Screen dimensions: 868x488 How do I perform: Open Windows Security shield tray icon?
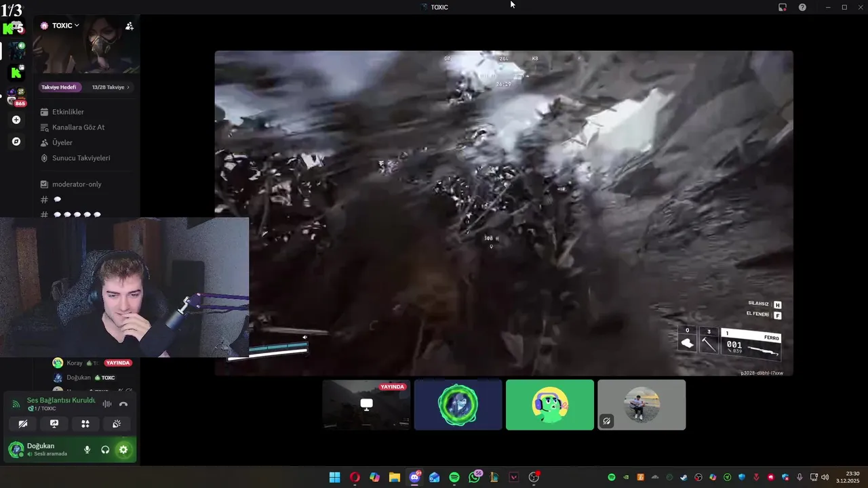742,477
